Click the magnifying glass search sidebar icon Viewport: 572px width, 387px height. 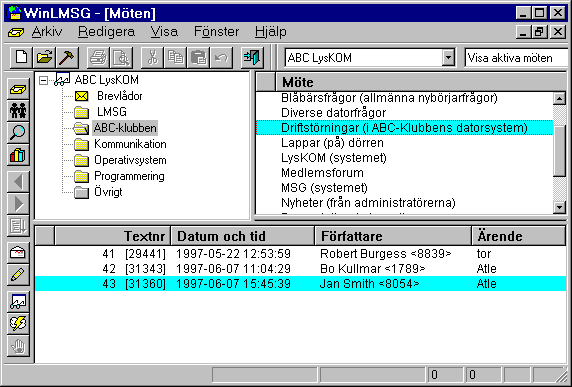[x=18, y=133]
